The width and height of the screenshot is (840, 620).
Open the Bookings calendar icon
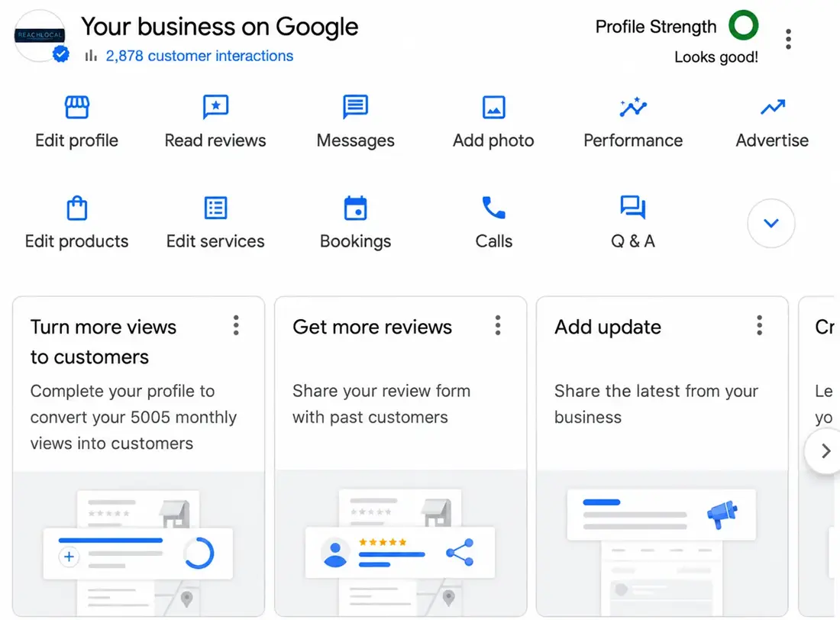point(355,208)
